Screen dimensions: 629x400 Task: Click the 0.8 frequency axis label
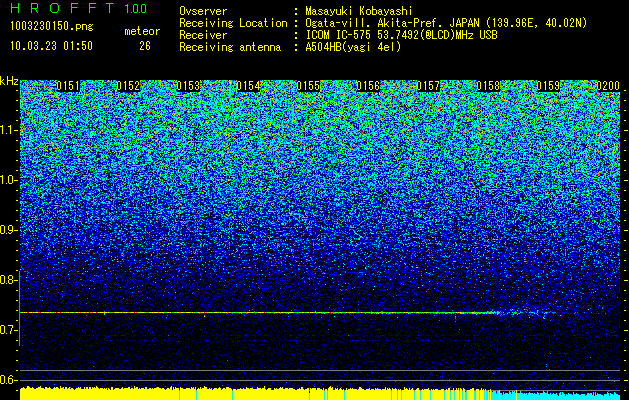coord(8,280)
